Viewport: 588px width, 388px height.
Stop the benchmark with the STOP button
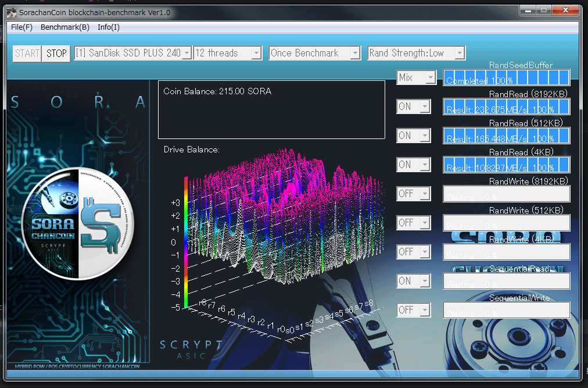[x=56, y=54]
